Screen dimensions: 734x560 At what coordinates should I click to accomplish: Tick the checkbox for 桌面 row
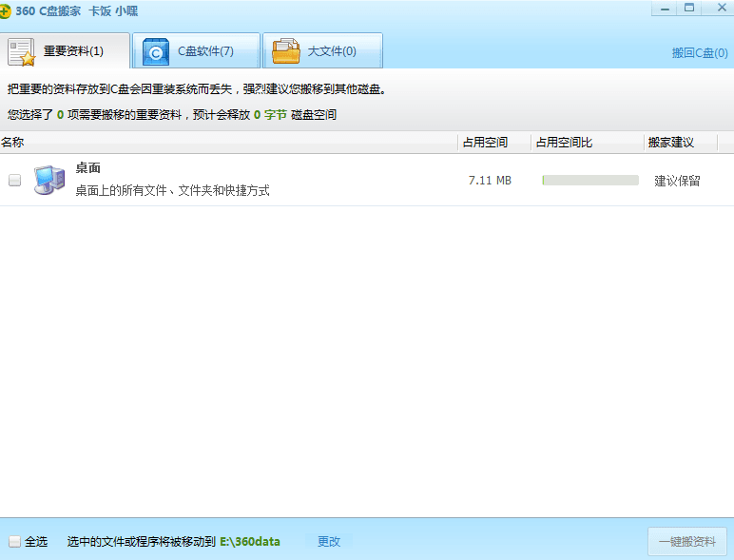point(14,180)
